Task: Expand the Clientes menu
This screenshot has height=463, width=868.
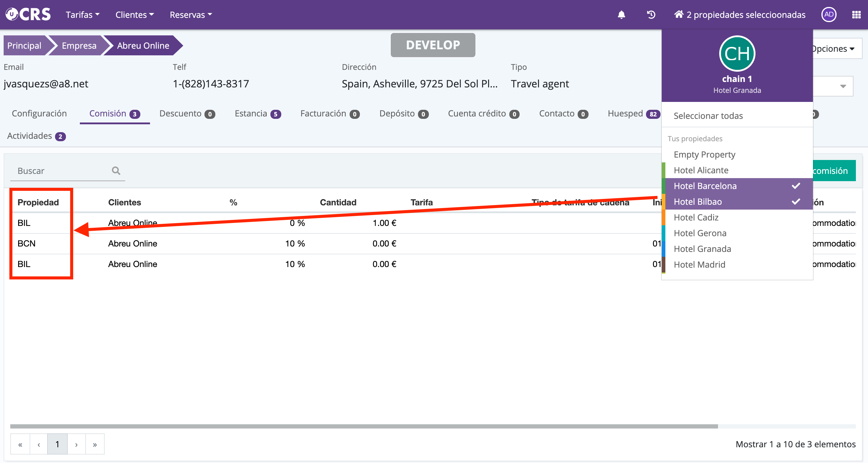Action: (134, 15)
